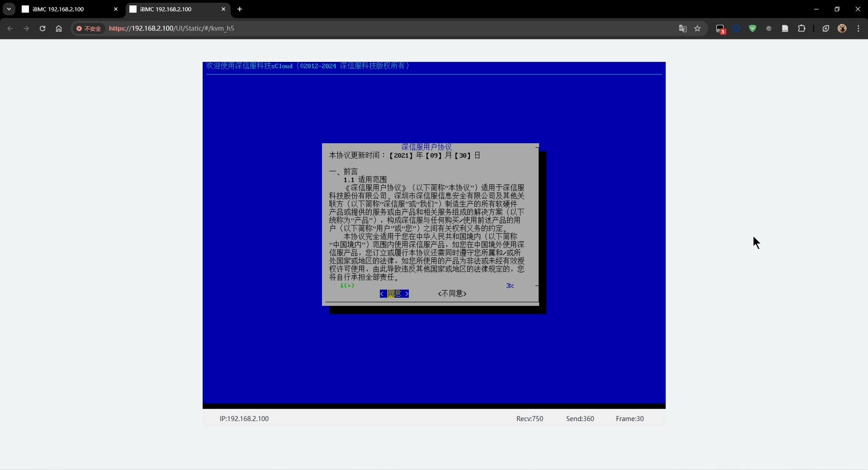Bookmark this page with star icon
The width and height of the screenshot is (868, 470).
(x=698, y=28)
